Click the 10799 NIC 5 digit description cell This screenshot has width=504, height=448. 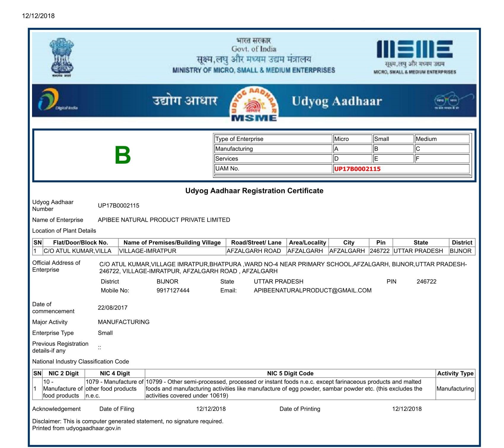pyautogui.click(x=290, y=389)
